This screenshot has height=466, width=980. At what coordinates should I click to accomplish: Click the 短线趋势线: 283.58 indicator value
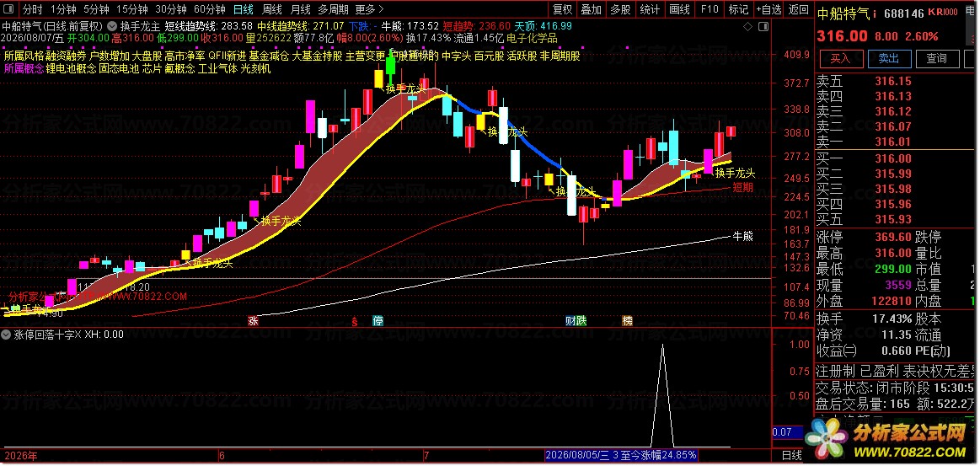tap(209, 26)
